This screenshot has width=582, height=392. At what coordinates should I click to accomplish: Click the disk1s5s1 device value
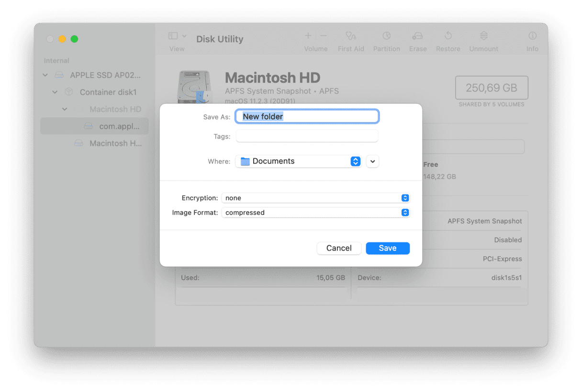(x=506, y=277)
